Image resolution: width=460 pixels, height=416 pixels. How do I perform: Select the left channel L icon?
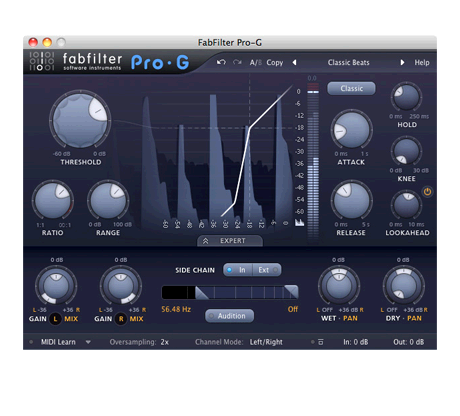click(55, 319)
